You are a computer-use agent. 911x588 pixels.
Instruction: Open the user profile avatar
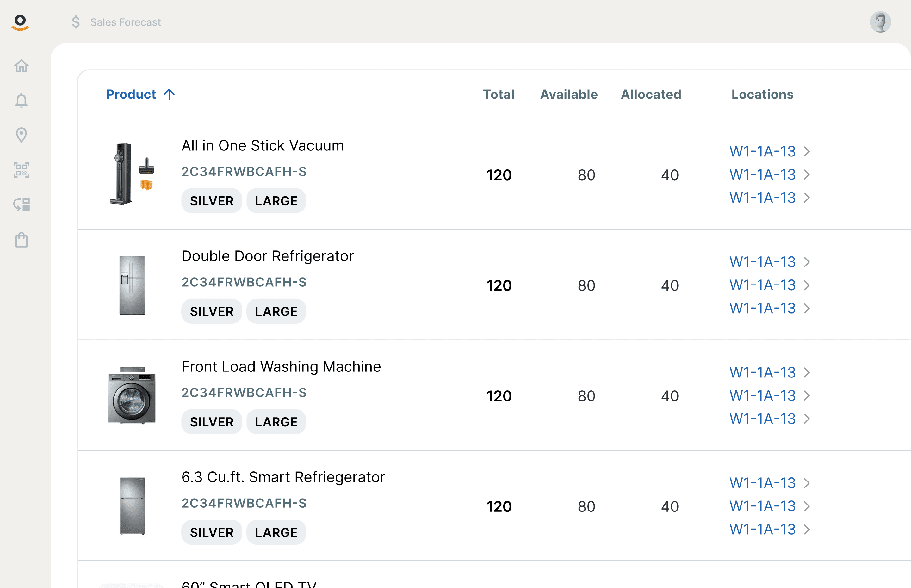[x=880, y=22]
